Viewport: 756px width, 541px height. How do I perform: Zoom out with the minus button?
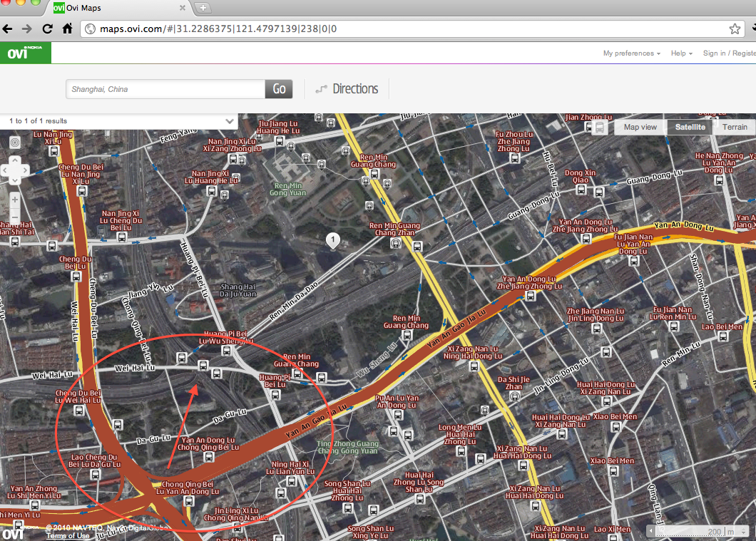[x=15, y=216]
